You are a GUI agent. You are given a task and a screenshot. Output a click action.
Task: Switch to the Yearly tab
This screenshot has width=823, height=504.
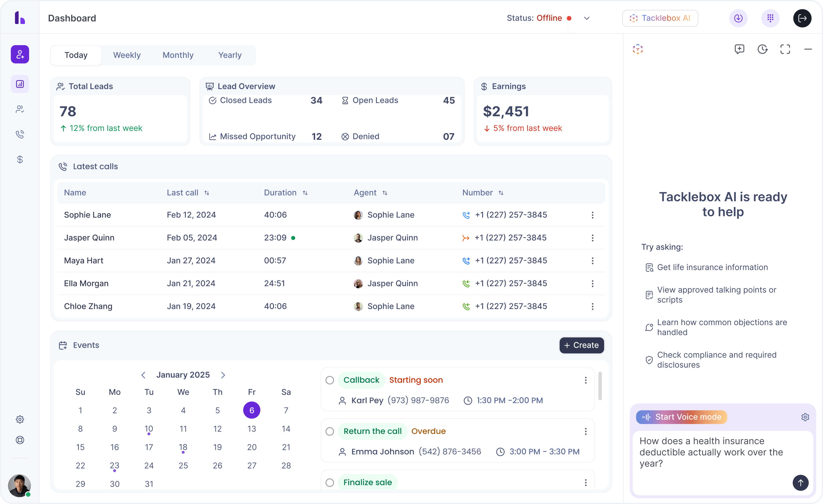pos(229,55)
